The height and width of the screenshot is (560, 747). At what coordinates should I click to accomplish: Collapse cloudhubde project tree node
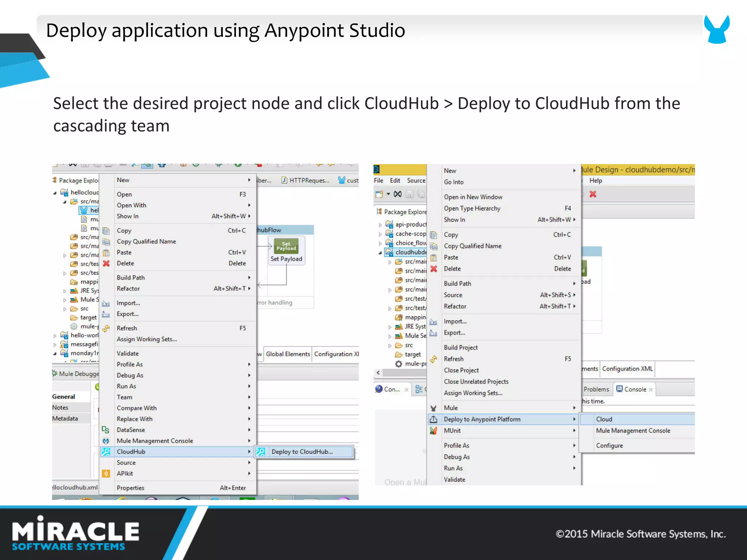[x=380, y=252]
